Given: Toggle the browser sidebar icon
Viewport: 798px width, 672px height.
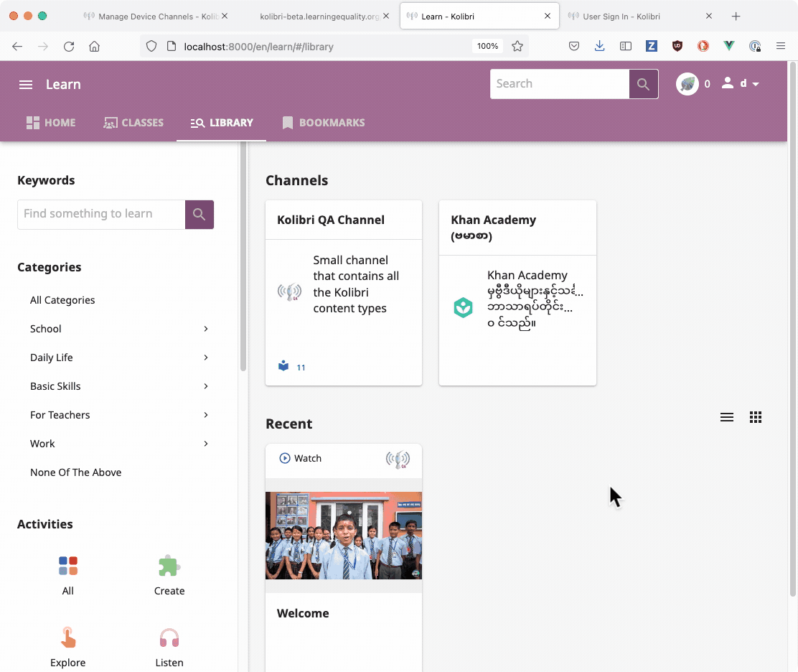Looking at the screenshot, I should (626, 47).
